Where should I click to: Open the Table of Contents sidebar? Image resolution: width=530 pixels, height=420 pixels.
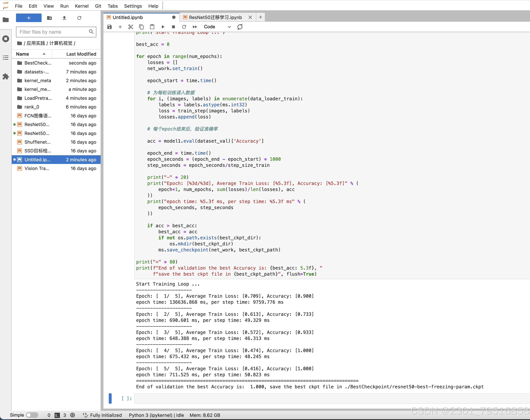point(6,58)
